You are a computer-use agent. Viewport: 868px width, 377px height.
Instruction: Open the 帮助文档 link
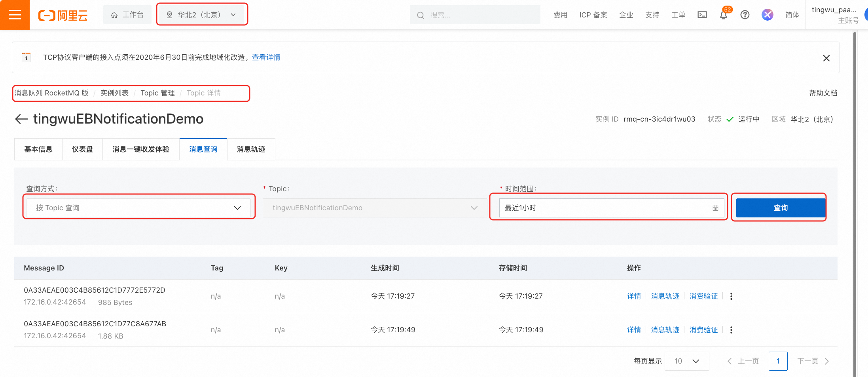[x=823, y=93]
